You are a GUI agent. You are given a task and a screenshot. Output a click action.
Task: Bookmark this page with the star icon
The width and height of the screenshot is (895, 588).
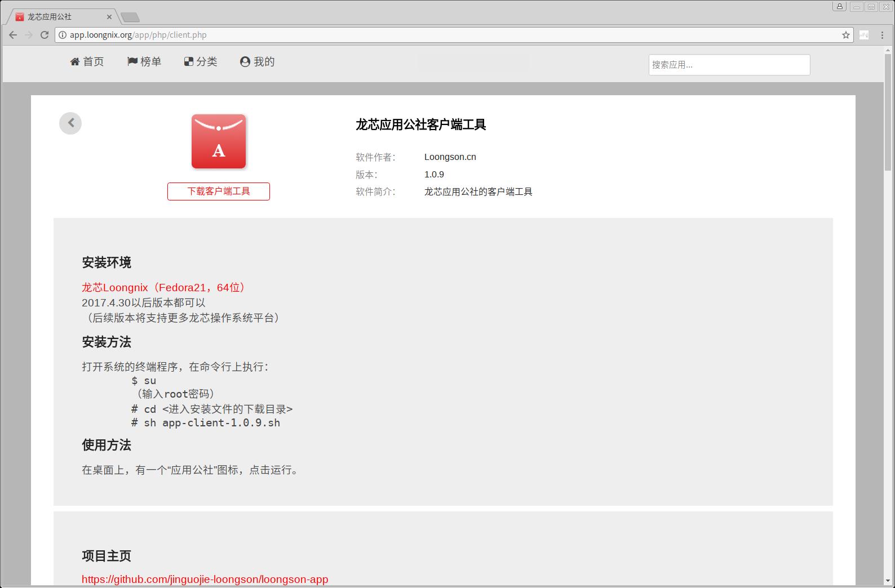coord(846,35)
